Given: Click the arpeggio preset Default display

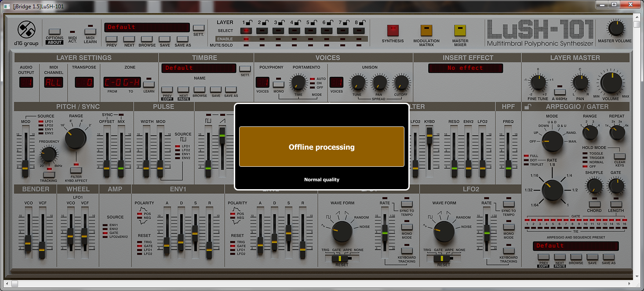Looking at the screenshot, I should click(576, 246).
